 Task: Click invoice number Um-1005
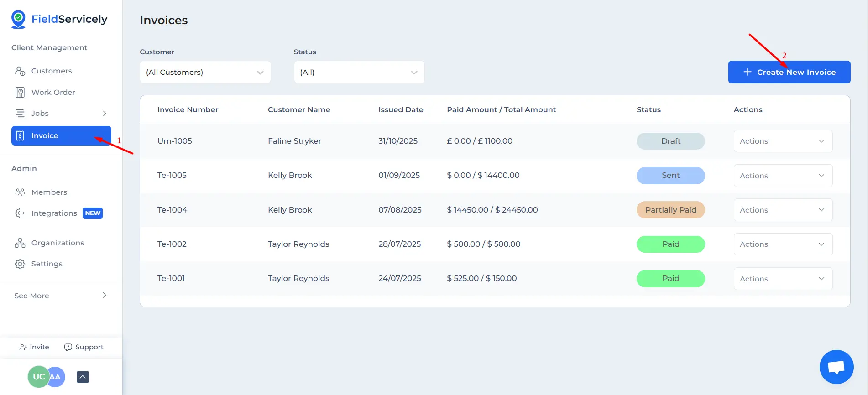pos(174,141)
